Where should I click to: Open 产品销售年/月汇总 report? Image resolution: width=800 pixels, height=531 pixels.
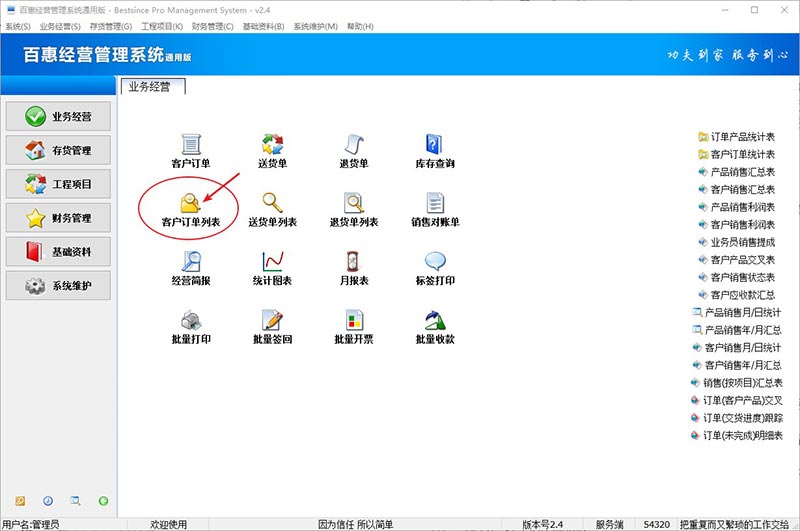click(x=736, y=330)
